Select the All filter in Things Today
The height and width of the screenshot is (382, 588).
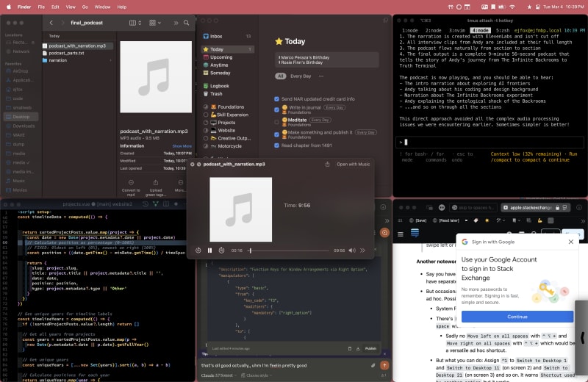280,76
